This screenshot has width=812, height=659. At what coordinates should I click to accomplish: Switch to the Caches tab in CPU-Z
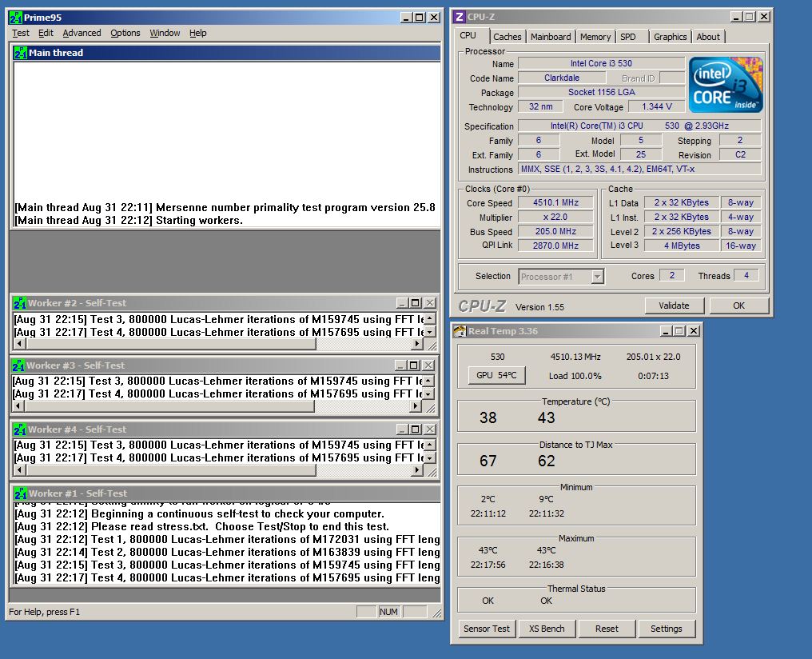(507, 37)
